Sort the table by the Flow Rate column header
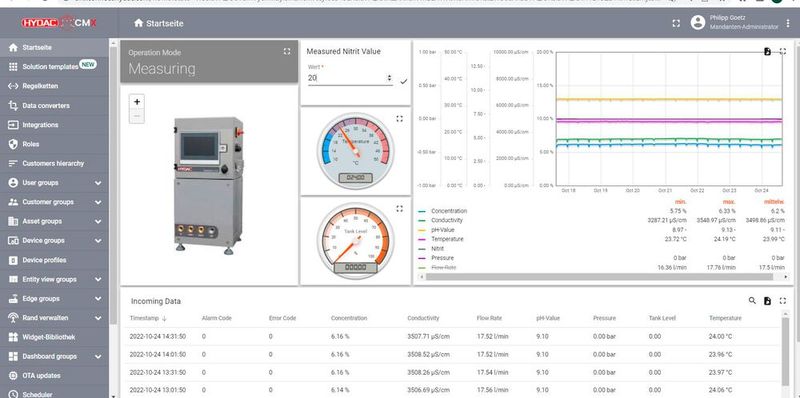 pos(489,318)
